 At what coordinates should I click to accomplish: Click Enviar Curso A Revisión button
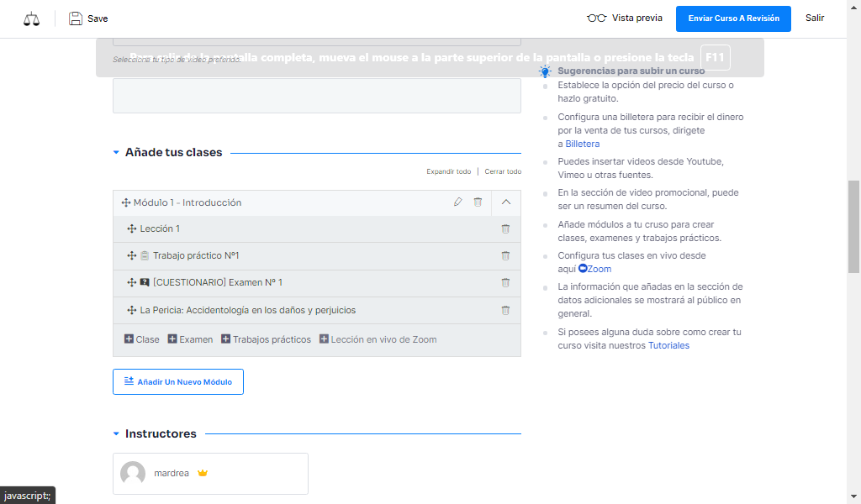[733, 18]
